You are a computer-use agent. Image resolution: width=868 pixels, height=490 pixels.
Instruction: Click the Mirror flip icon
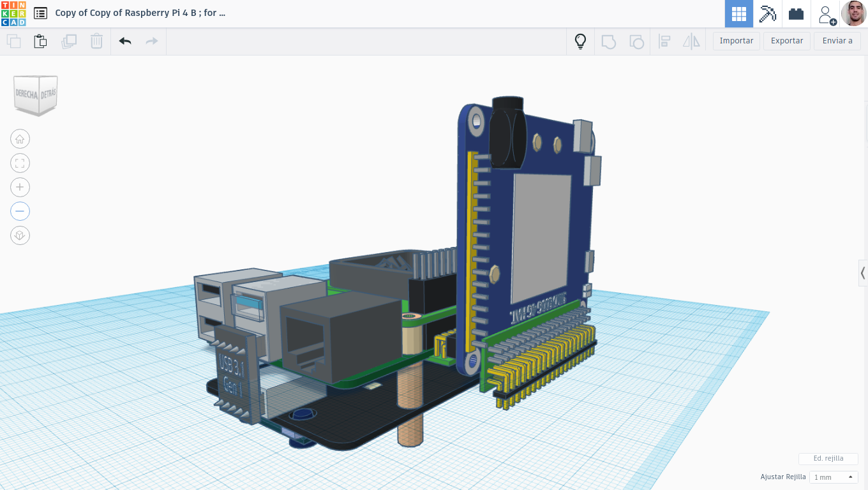click(691, 41)
